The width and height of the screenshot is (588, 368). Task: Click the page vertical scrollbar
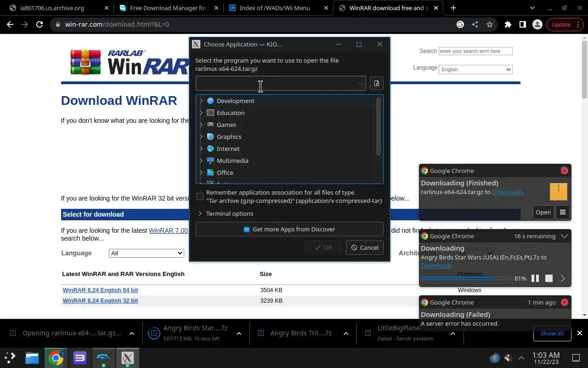[x=584, y=69]
